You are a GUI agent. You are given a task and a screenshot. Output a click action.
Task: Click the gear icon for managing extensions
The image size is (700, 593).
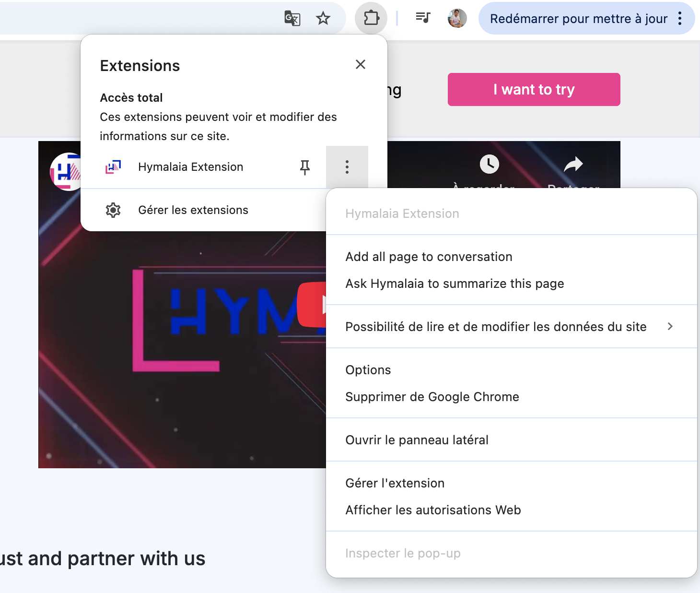point(113,210)
